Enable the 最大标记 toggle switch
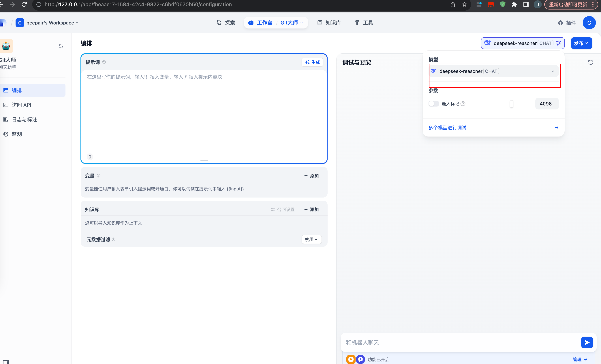Image resolution: width=601 pixels, height=364 pixels. click(x=433, y=104)
